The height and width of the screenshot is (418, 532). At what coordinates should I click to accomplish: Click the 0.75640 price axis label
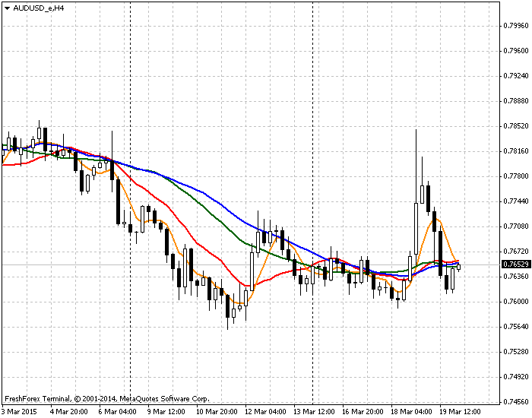point(516,327)
